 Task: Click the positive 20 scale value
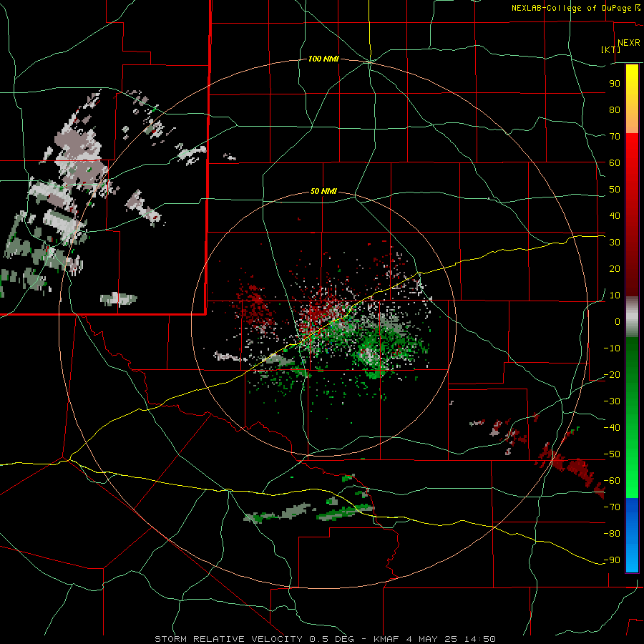615,268
